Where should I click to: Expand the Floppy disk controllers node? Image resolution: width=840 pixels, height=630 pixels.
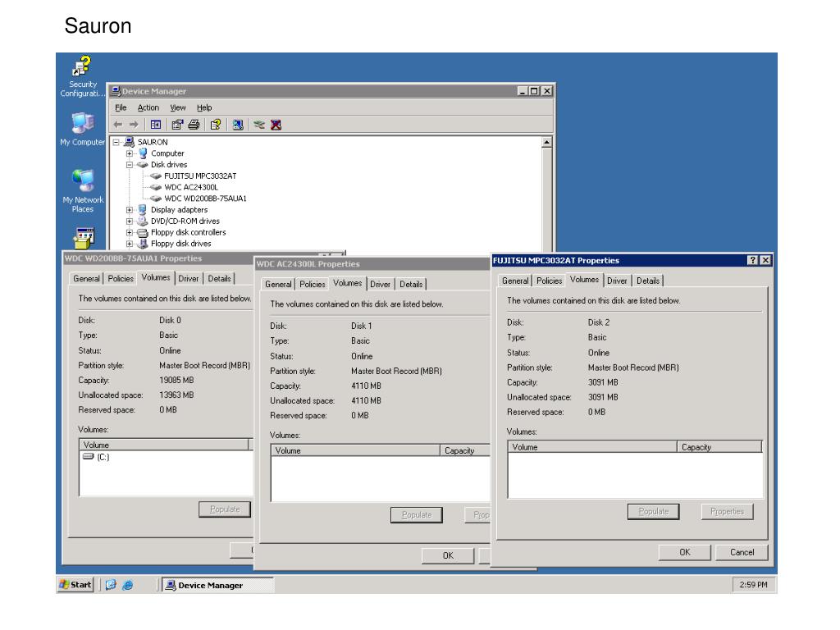coord(129,232)
